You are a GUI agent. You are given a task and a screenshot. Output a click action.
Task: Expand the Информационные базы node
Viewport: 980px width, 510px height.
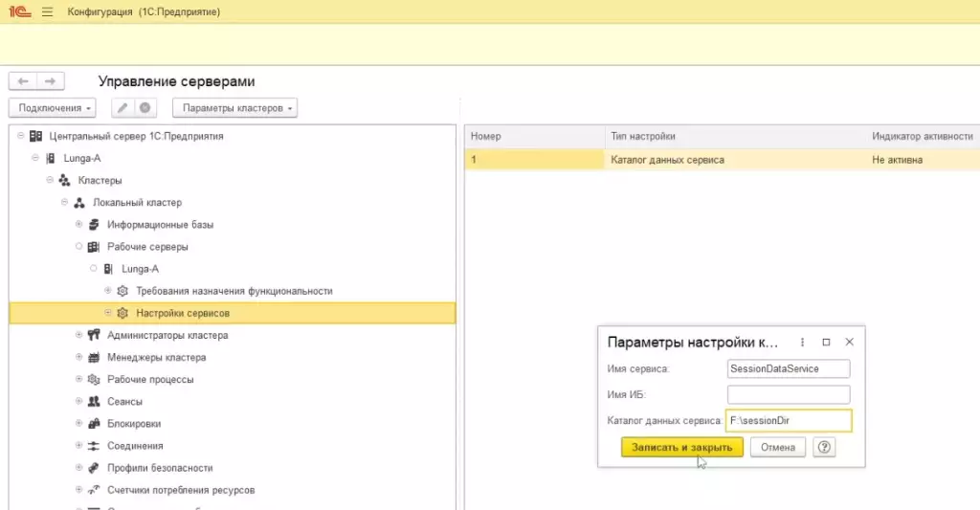click(x=79, y=225)
